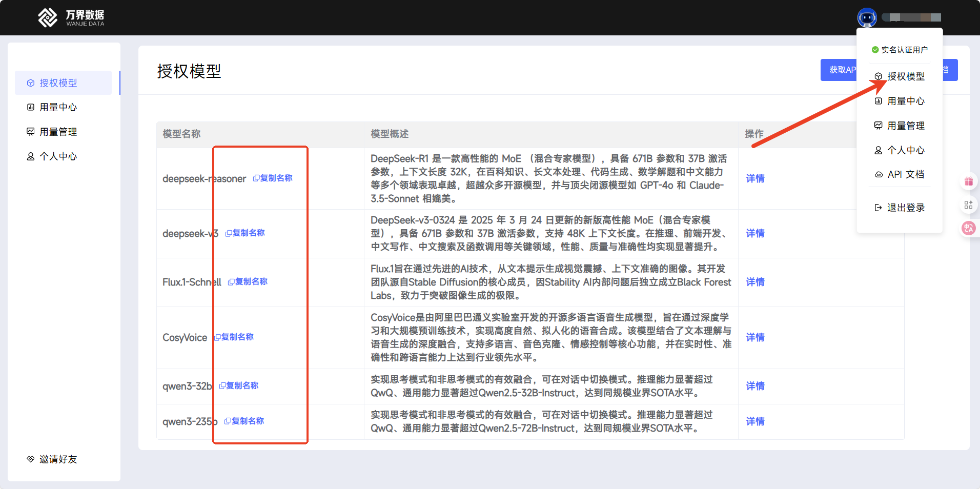Image resolution: width=980 pixels, height=489 pixels.
Task: Click the 操作 column header
Action: 754,134
